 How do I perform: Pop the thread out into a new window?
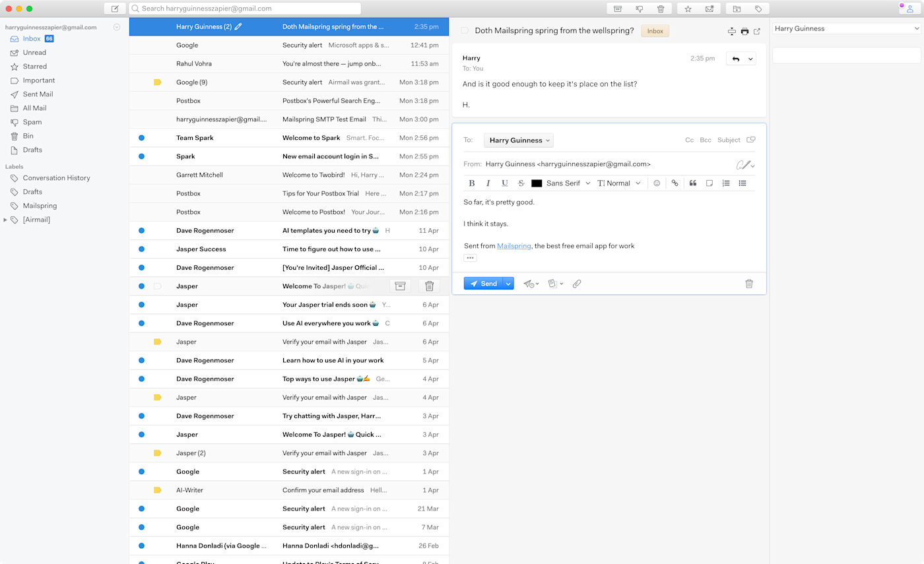(x=757, y=31)
